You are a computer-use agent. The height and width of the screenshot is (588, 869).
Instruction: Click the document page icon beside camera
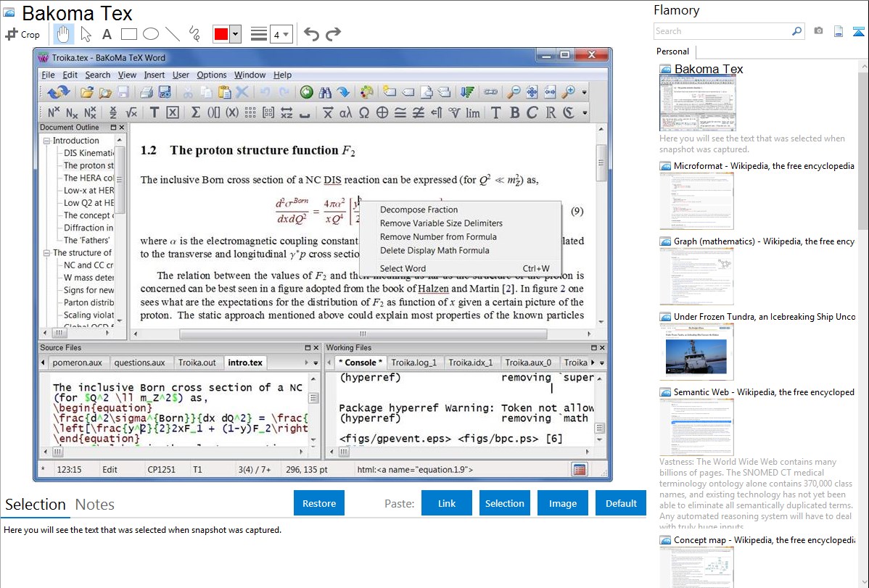click(839, 31)
